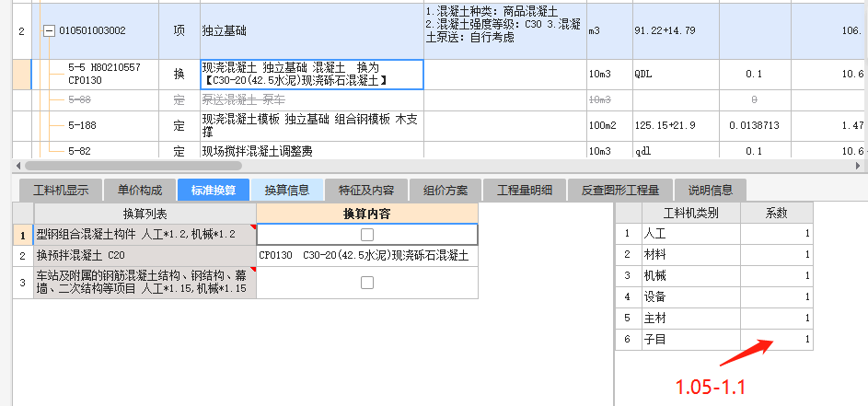
Task: Select the 换预拌混凝土 C20 row
Action: point(145,256)
